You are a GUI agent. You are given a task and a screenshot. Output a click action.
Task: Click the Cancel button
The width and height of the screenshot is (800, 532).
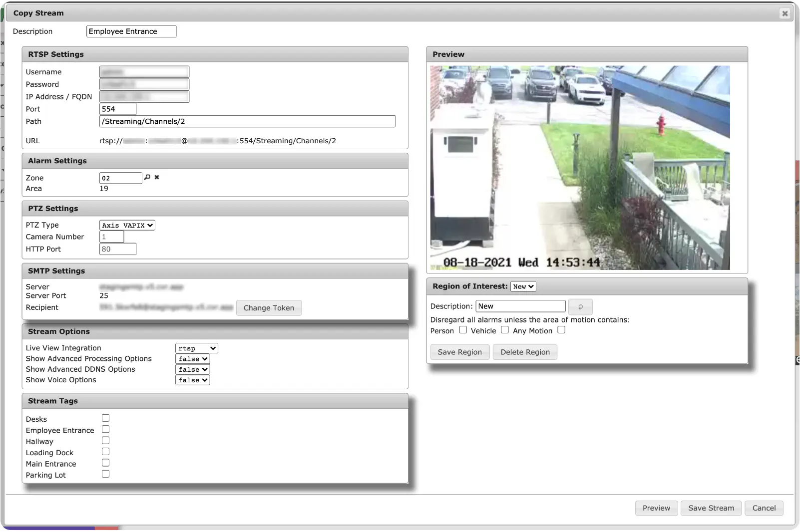click(x=764, y=508)
